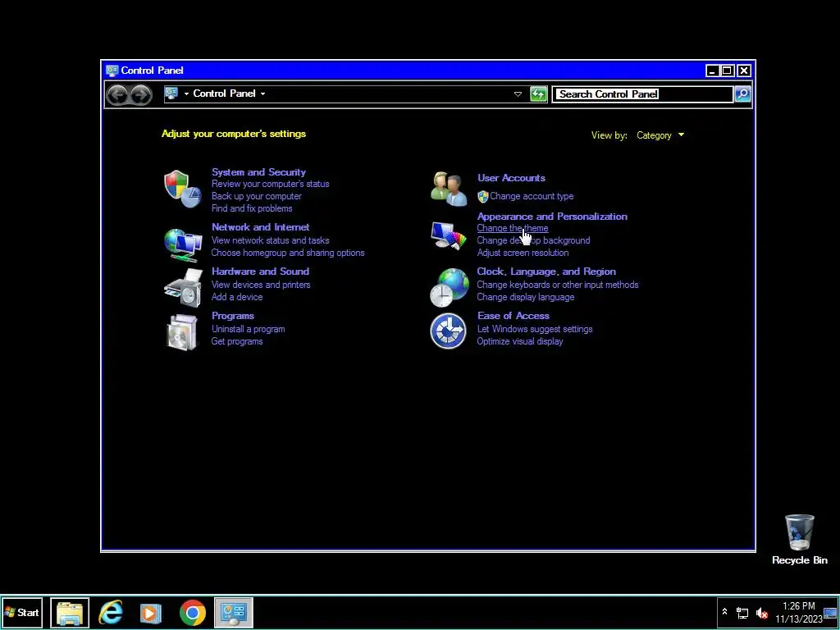Click Review your computer's status
The height and width of the screenshot is (630, 840).
271,184
